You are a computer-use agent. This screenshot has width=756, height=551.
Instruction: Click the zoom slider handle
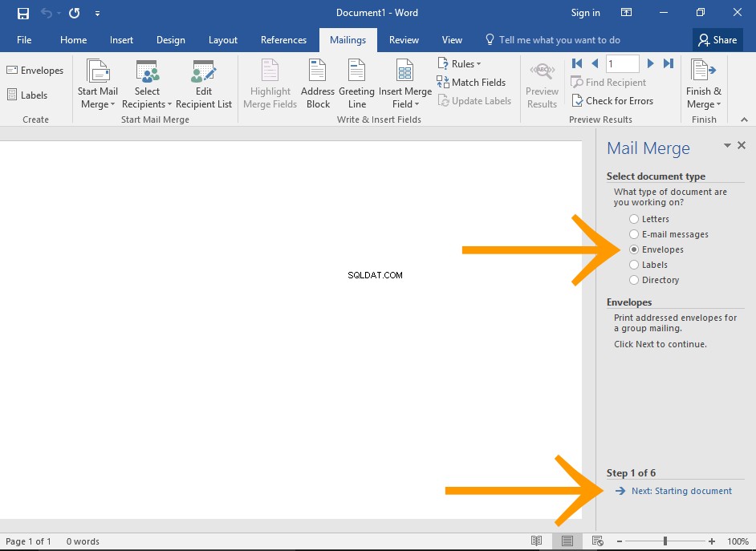click(x=665, y=541)
